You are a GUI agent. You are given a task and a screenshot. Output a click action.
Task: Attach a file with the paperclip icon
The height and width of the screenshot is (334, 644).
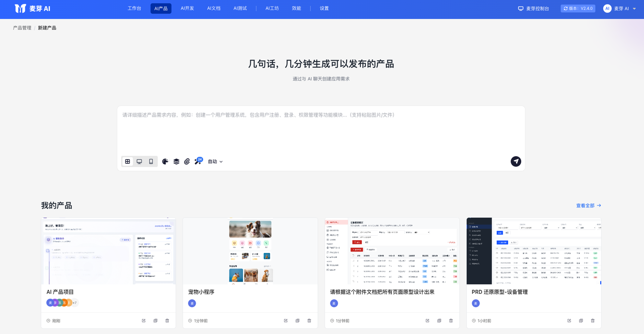187,162
